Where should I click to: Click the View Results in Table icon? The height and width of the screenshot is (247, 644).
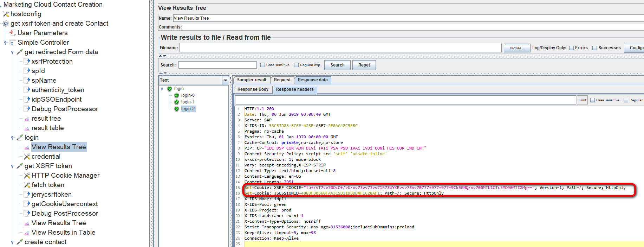(27, 233)
